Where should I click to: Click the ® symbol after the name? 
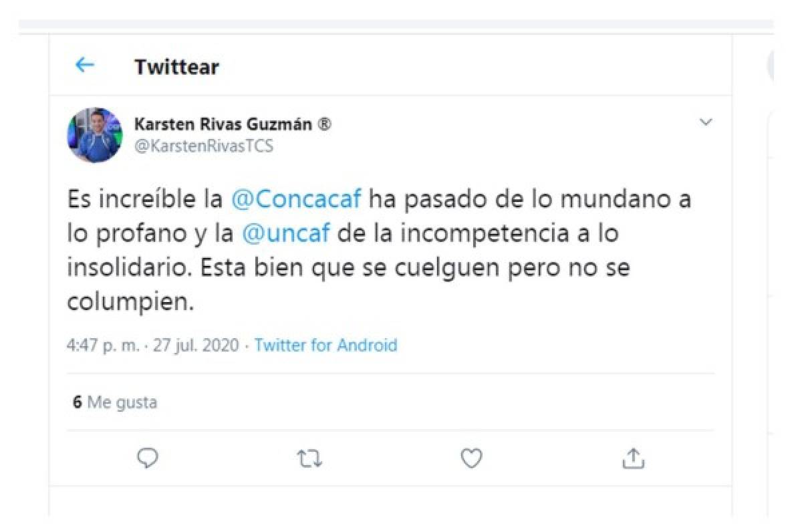click(324, 124)
